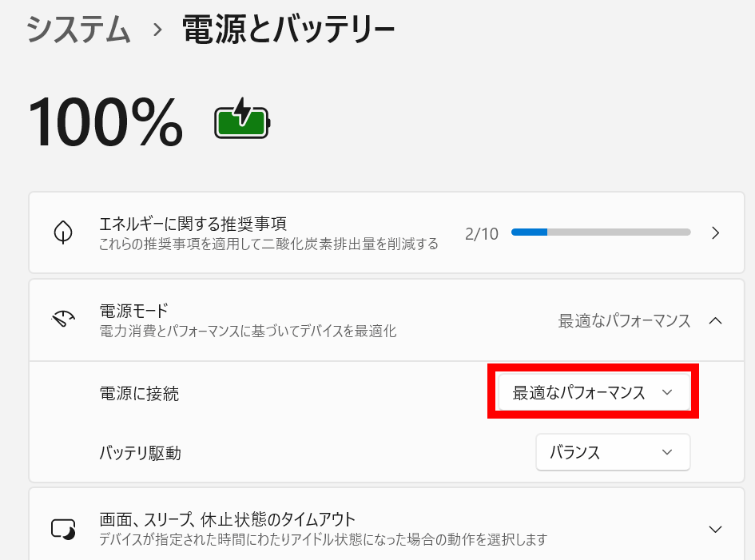Open the バッテリ駆動 dropdown set to バランス

click(x=612, y=452)
